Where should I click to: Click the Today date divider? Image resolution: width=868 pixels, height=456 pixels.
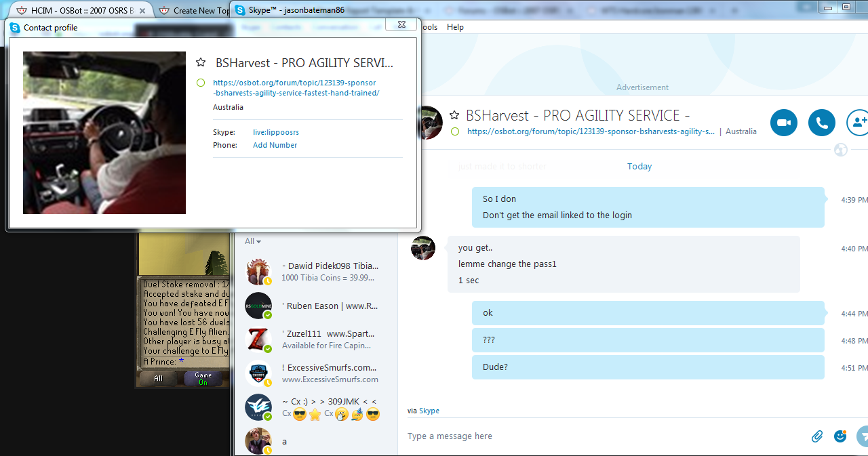coord(639,167)
